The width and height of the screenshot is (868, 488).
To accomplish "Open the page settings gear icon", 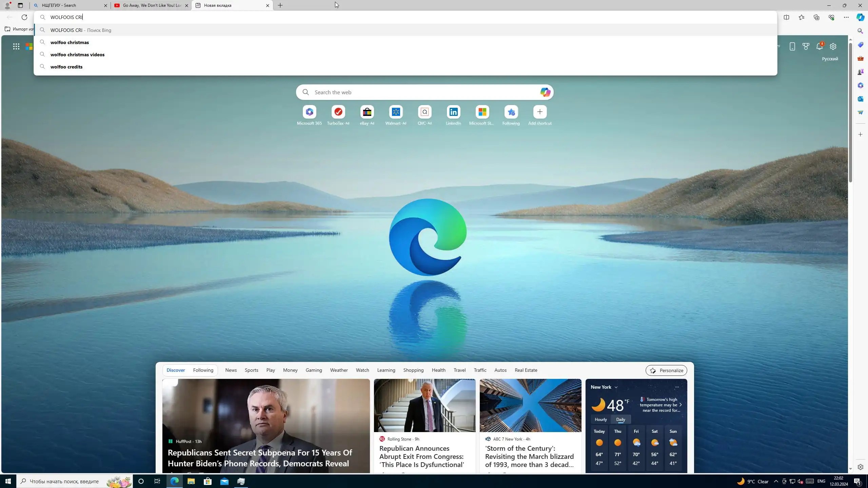I will tap(833, 46).
